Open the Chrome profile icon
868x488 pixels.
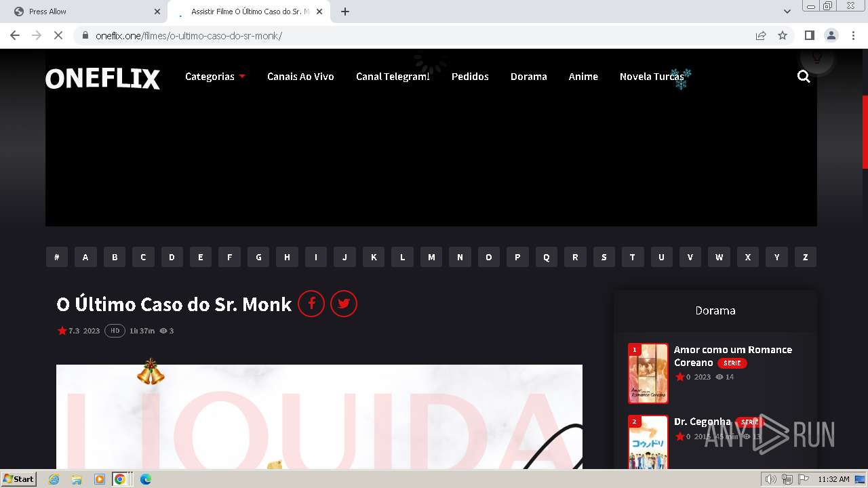point(831,35)
